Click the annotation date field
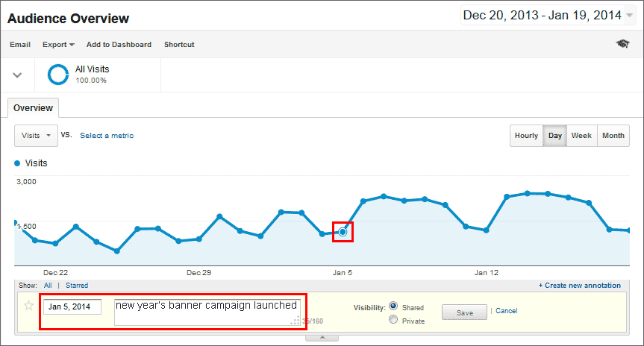644x346 pixels. pos(72,306)
